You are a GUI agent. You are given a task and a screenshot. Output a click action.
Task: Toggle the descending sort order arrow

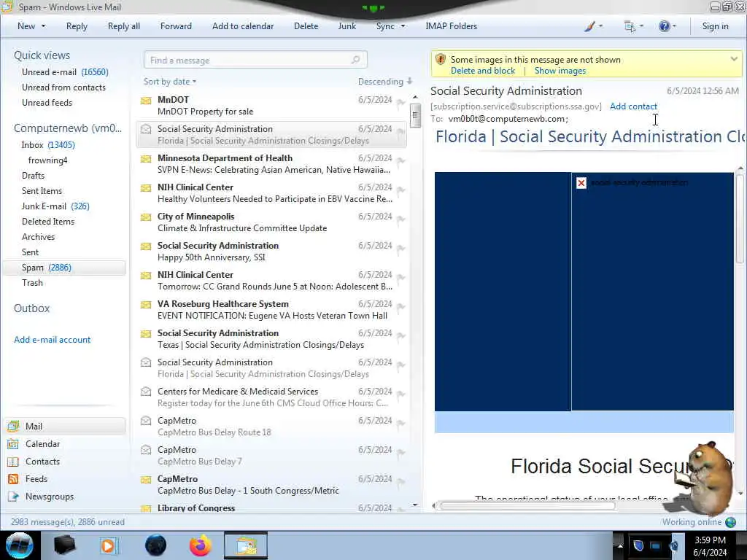click(410, 82)
